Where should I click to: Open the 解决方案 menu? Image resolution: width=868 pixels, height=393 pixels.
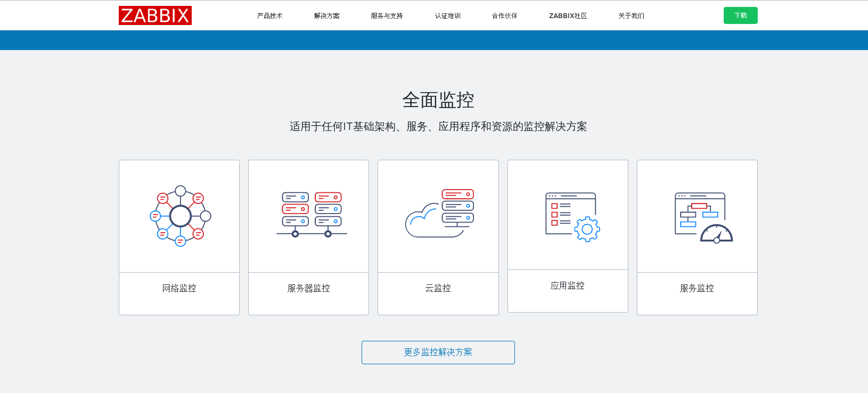coord(326,16)
